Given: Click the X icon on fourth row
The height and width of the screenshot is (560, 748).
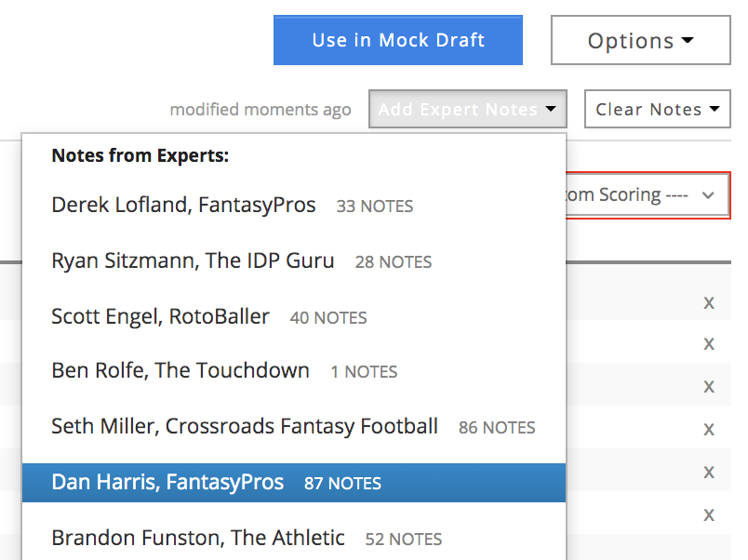Looking at the screenshot, I should click(709, 429).
